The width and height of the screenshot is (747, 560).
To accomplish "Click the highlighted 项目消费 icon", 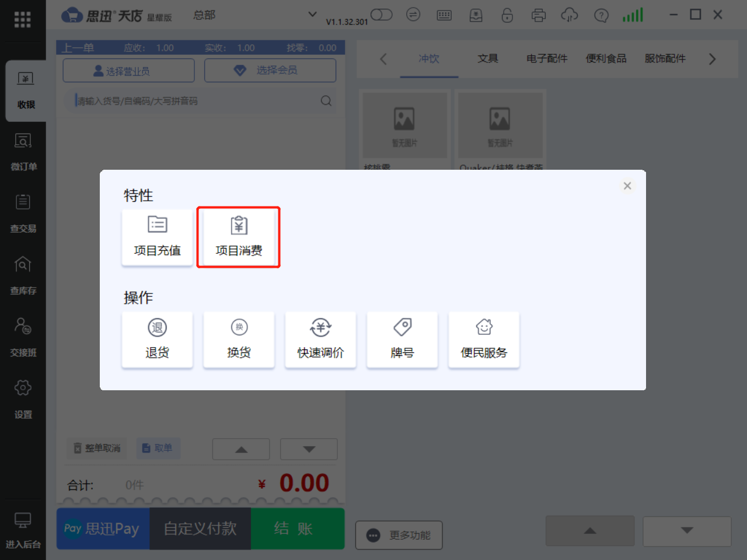I will (x=238, y=237).
